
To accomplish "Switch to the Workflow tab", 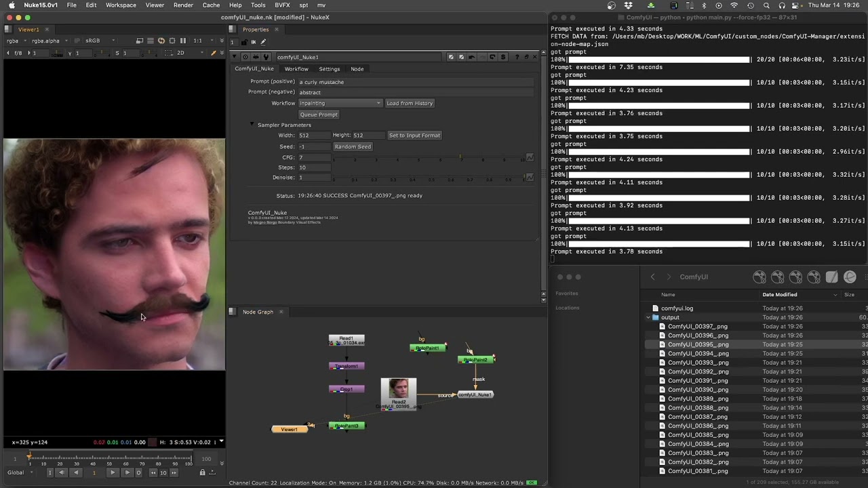I will click(x=296, y=68).
